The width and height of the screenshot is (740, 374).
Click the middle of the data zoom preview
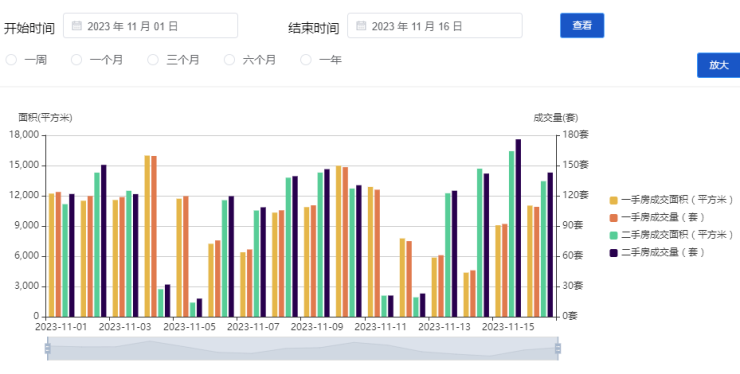click(303, 348)
